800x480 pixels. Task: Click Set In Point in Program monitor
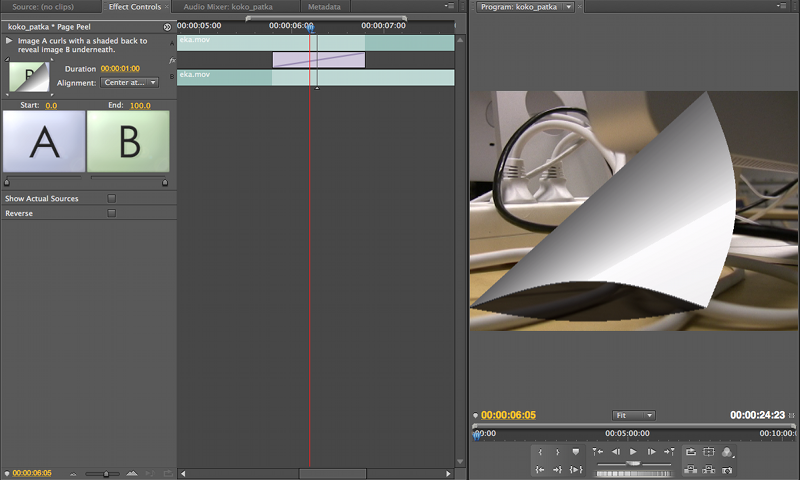coord(540,452)
